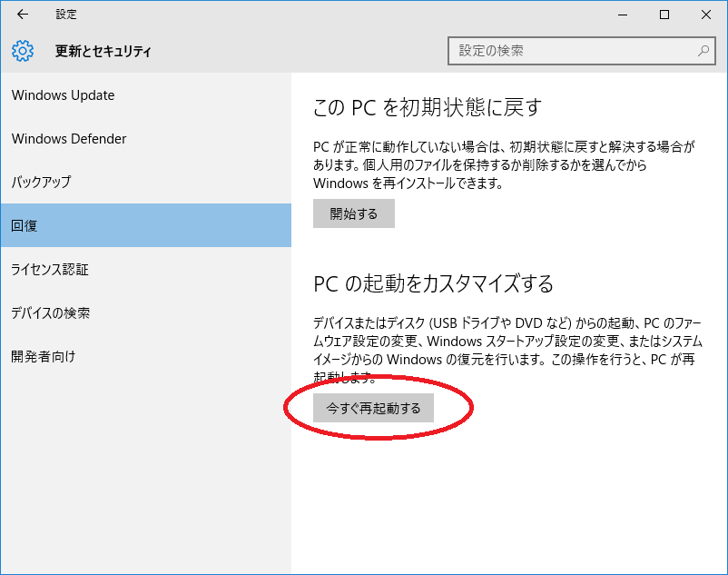Open デバイスの検索 in the sidebar
This screenshot has height=575, width=728.
click(146, 313)
